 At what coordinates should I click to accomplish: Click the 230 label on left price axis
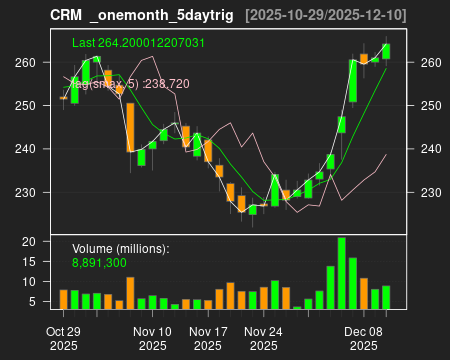pyautogui.click(x=25, y=193)
